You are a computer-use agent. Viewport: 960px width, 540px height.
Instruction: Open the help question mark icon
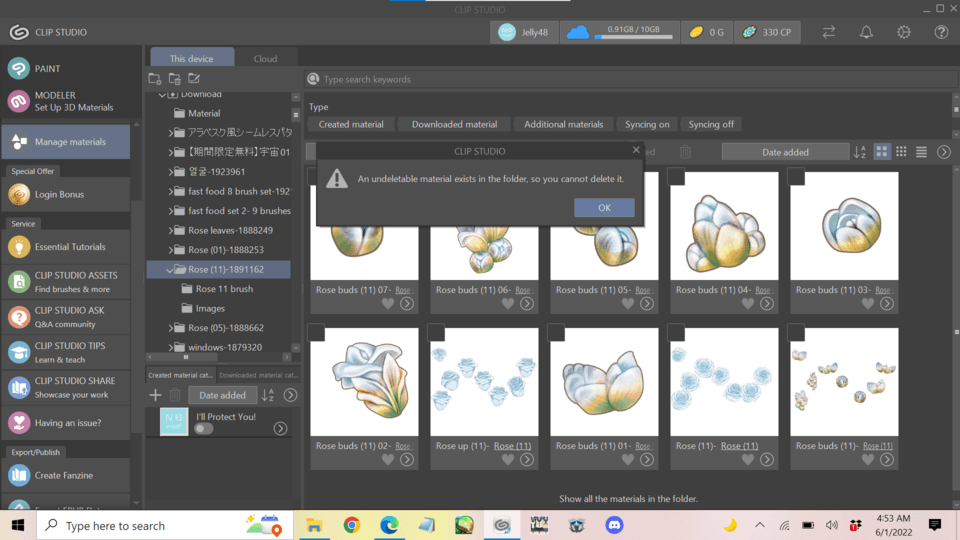(941, 32)
